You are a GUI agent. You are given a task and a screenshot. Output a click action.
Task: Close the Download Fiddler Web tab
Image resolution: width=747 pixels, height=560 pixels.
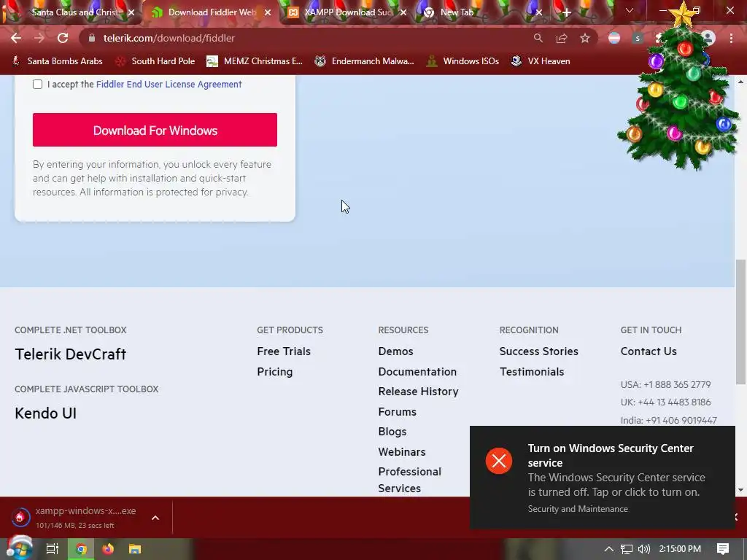click(268, 12)
